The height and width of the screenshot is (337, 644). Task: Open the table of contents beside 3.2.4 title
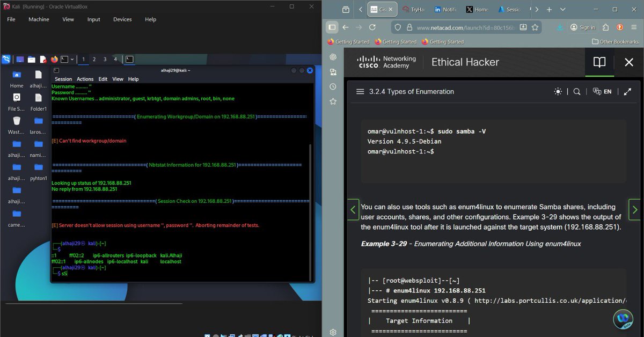click(360, 91)
